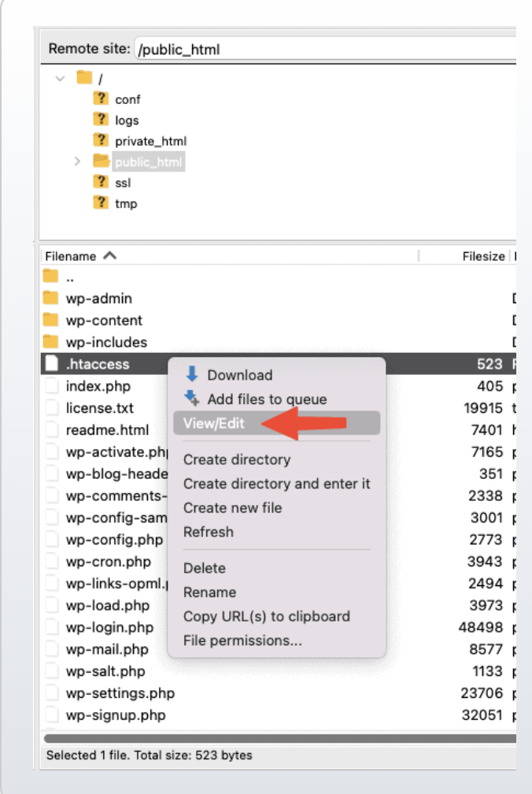
Task: Click the Remote site path field
Action: [x=326, y=49]
